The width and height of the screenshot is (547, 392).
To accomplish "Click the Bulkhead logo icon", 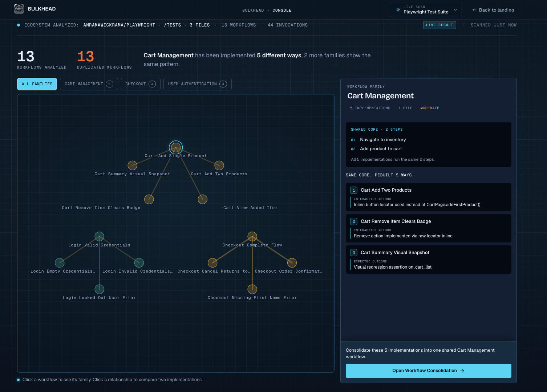I will pyautogui.click(x=19, y=9).
